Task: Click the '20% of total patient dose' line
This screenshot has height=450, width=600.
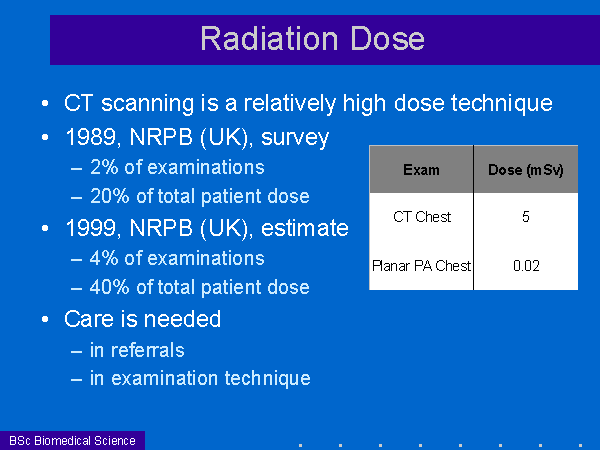Action: pyautogui.click(x=199, y=196)
